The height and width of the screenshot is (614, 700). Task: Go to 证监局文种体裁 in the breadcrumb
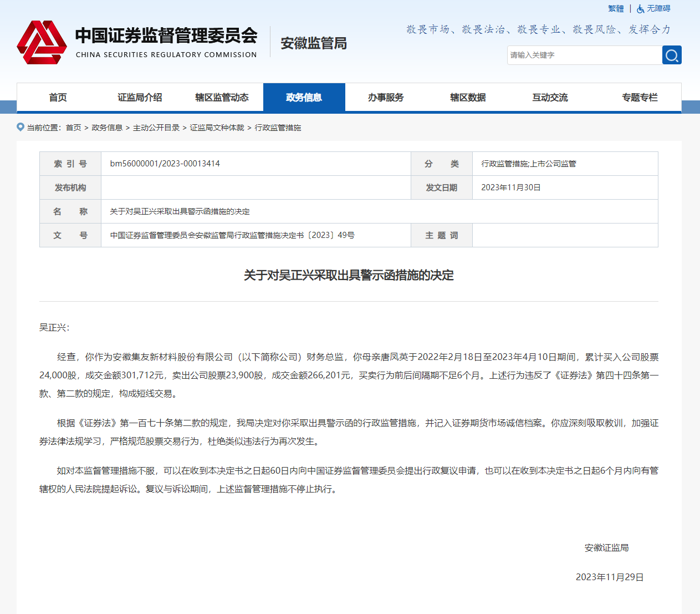coord(217,128)
